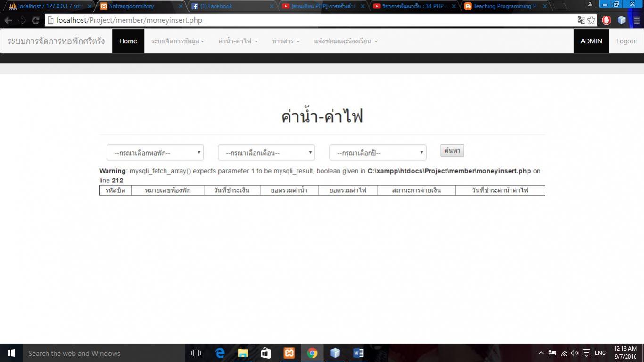
Task: Open a new browser tab
Action: [559, 7]
